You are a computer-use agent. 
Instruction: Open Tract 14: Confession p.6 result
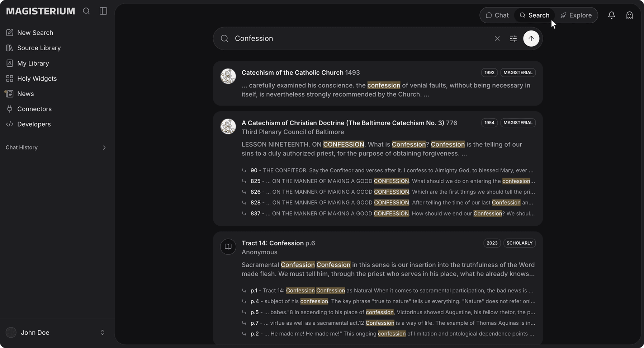click(278, 243)
